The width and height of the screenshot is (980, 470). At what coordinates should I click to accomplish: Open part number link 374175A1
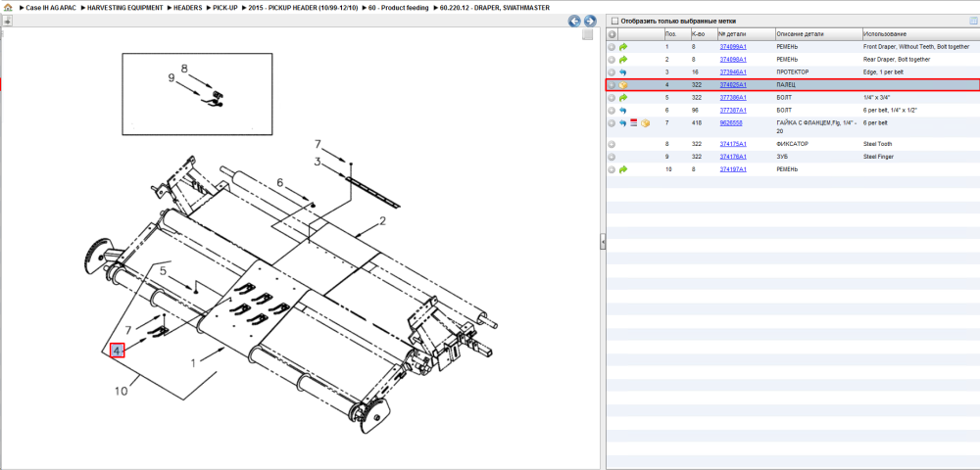[733, 144]
